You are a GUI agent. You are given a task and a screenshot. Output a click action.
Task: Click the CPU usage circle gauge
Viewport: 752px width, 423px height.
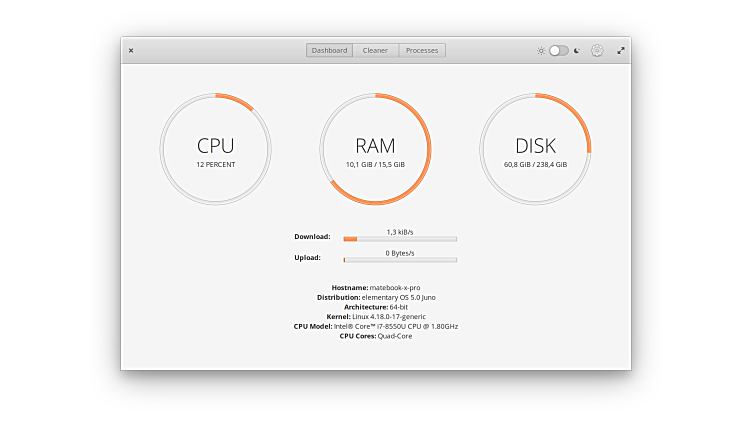coord(216,149)
